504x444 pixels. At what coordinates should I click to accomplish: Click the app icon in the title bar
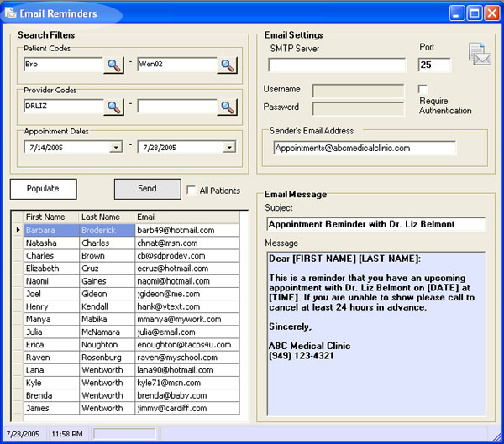11,13
